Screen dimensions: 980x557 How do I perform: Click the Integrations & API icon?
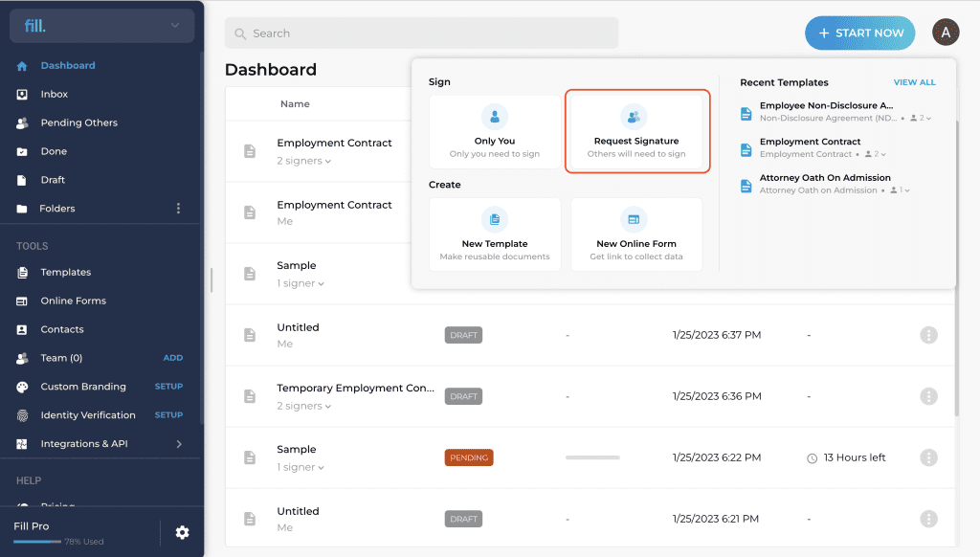tap(22, 444)
